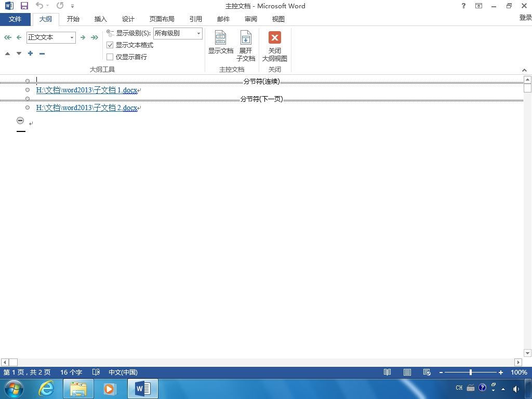Image resolution: width=532 pixels, height=399 pixels.
Task: Click zoom level 100%
Action: (x=519, y=372)
